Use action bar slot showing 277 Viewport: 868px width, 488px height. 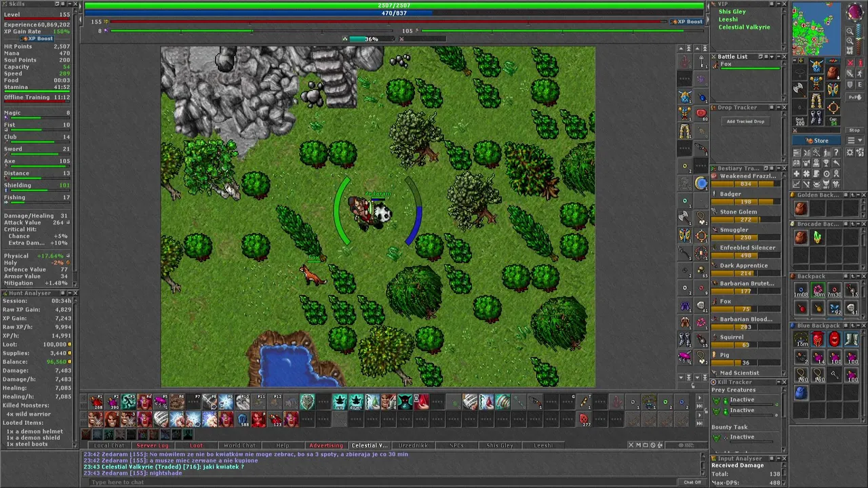point(584,419)
